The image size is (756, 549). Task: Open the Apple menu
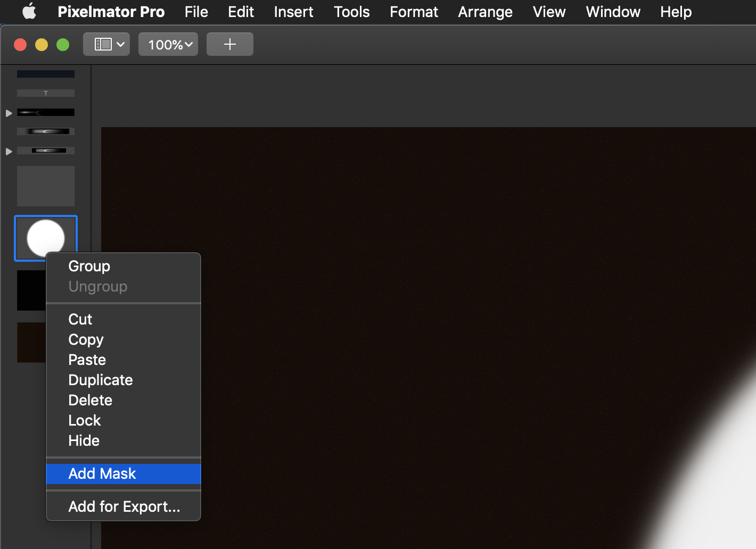click(x=29, y=11)
